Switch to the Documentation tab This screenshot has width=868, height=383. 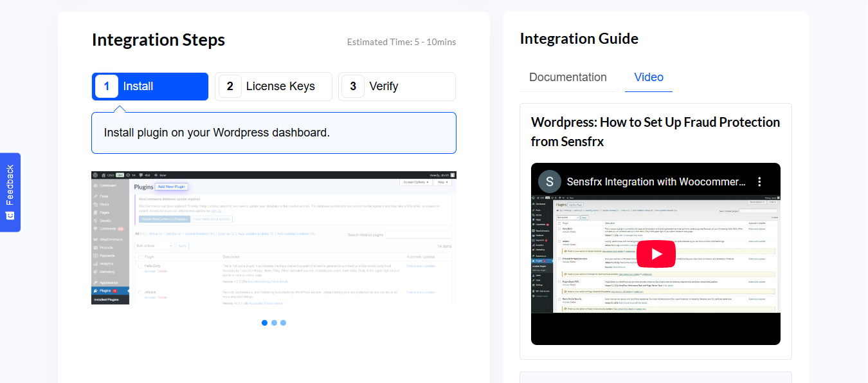pos(568,77)
